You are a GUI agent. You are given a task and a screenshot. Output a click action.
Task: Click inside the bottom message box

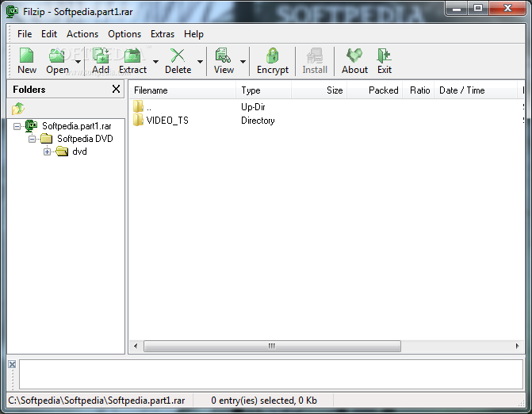[x=270, y=374]
